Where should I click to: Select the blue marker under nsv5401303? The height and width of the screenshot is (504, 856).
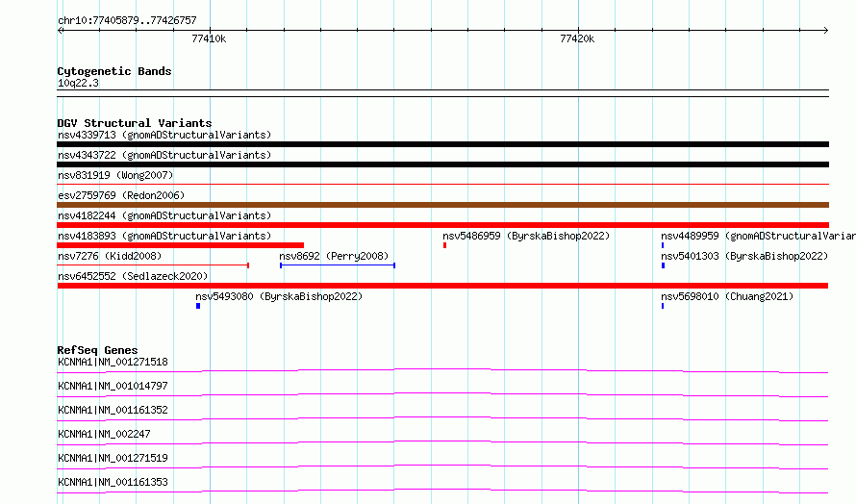664,265
